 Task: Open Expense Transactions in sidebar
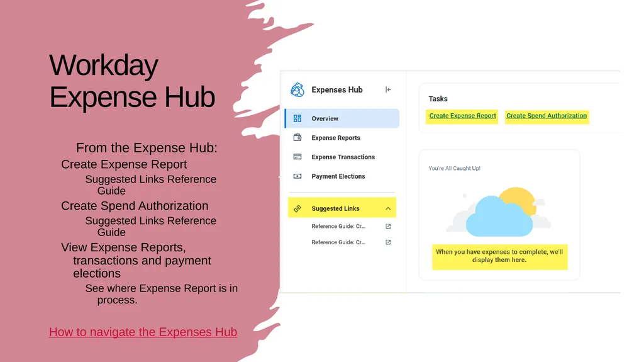point(343,157)
